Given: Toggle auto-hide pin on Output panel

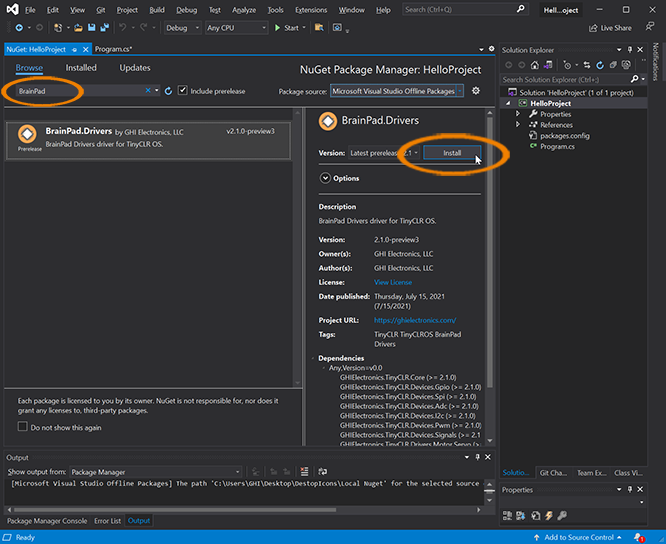Looking at the screenshot, I should click(477, 457).
